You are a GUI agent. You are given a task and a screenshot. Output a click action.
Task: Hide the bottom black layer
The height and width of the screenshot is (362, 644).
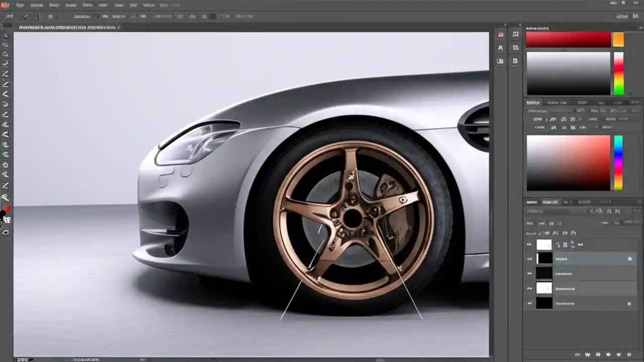coord(529,303)
